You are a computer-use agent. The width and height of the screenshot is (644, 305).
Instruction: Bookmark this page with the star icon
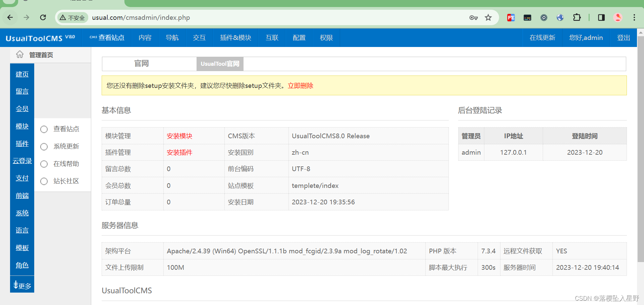pyautogui.click(x=488, y=17)
